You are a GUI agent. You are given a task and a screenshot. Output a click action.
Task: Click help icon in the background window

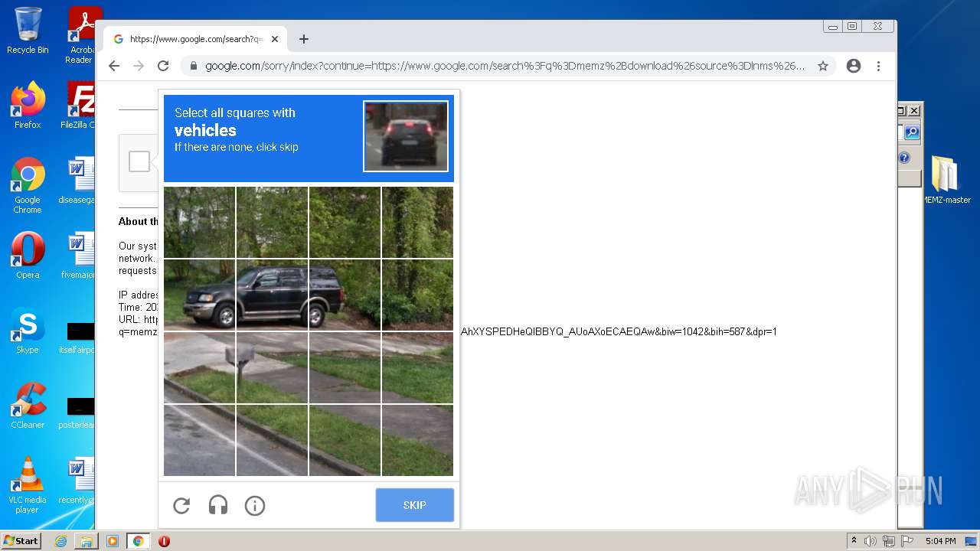click(904, 158)
